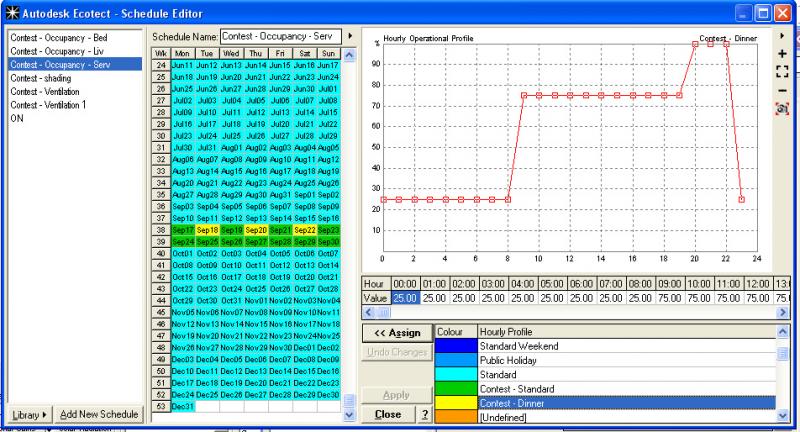Open the schedule name arrow menu
Image resolution: width=800 pixels, height=432 pixels.
tap(350, 36)
